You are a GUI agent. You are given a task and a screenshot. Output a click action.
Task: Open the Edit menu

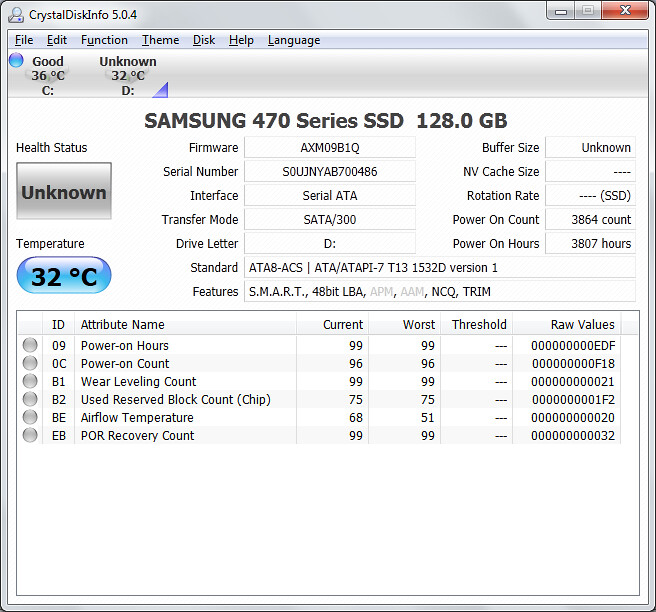click(57, 40)
